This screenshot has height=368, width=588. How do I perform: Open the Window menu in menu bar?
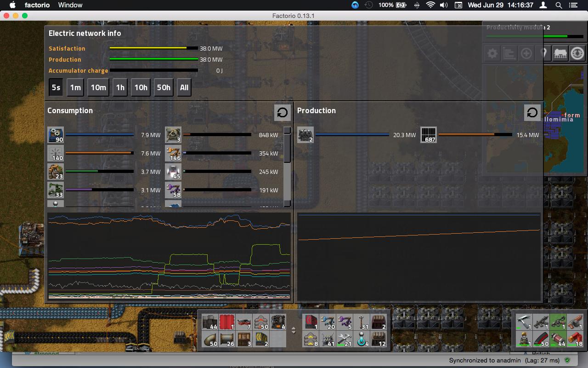coord(70,5)
